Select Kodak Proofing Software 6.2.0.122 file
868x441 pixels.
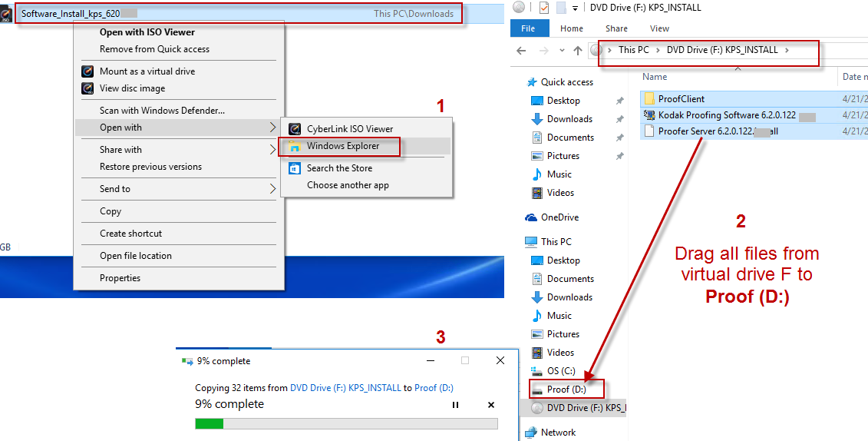point(727,115)
